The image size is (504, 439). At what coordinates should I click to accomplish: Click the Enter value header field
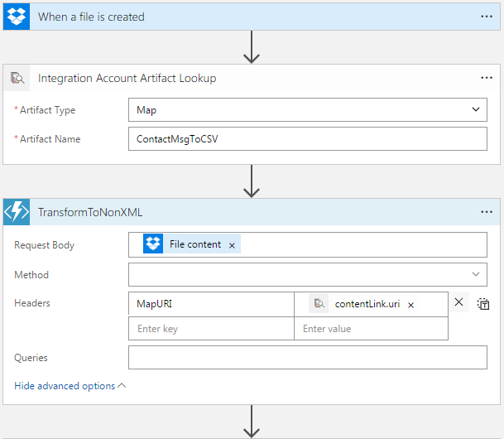coord(371,328)
